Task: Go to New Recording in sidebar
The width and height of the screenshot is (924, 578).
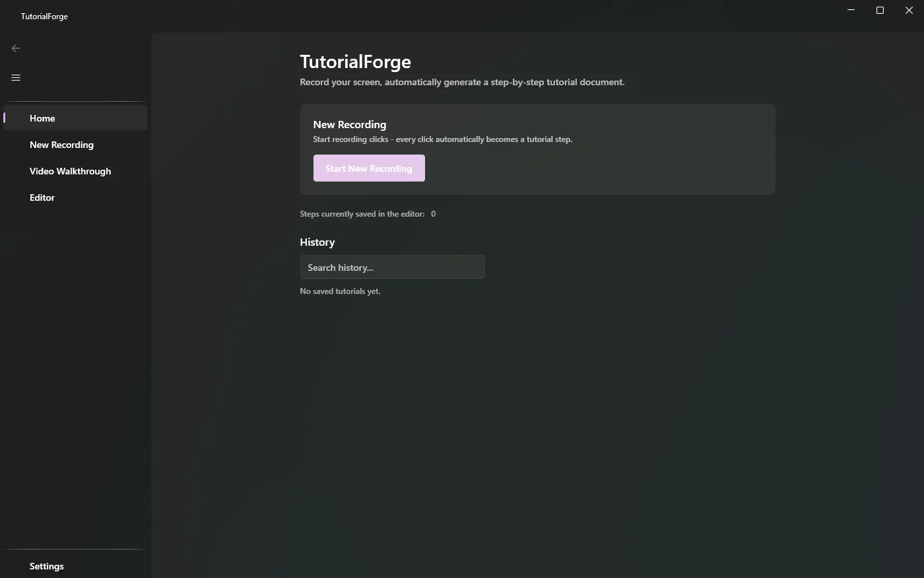Action: tap(75, 145)
